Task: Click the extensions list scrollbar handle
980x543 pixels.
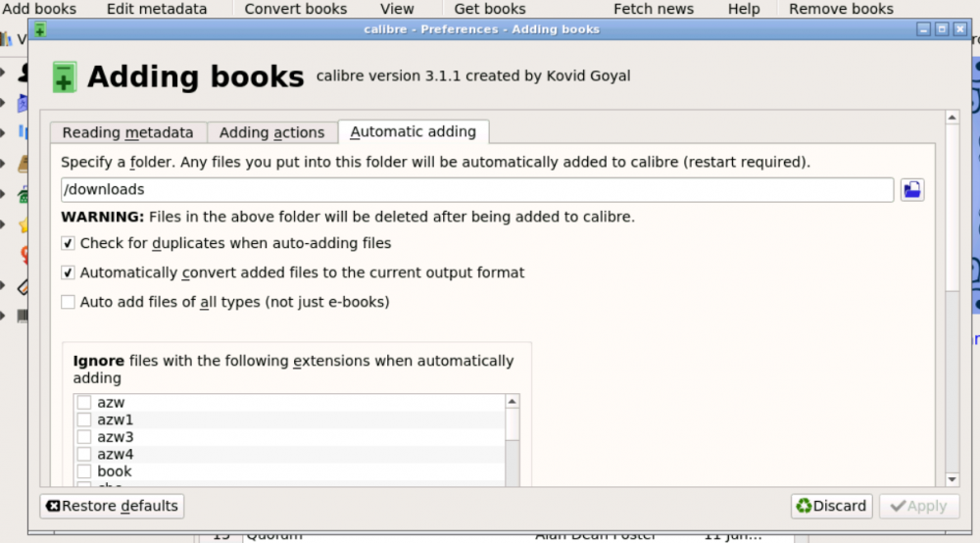Action: pyautogui.click(x=512, y=424)
